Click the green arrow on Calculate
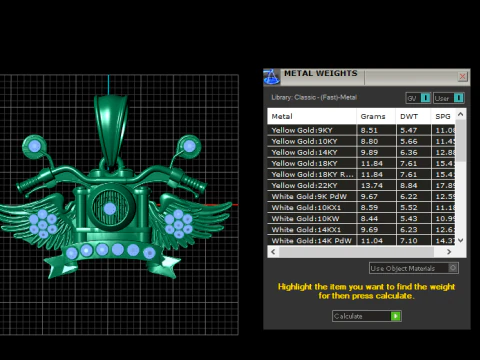480x360 pixels. (x=396, y=316)
